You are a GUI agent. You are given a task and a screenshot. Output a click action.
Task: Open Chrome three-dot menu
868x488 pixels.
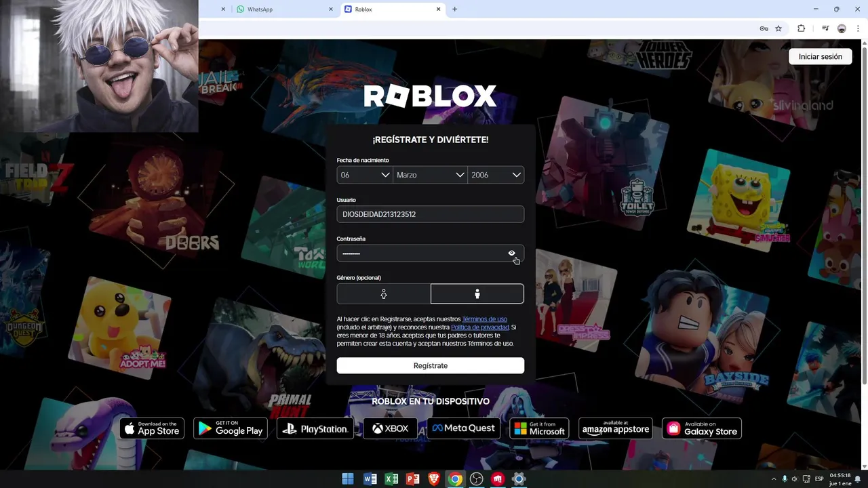[858, 28]
